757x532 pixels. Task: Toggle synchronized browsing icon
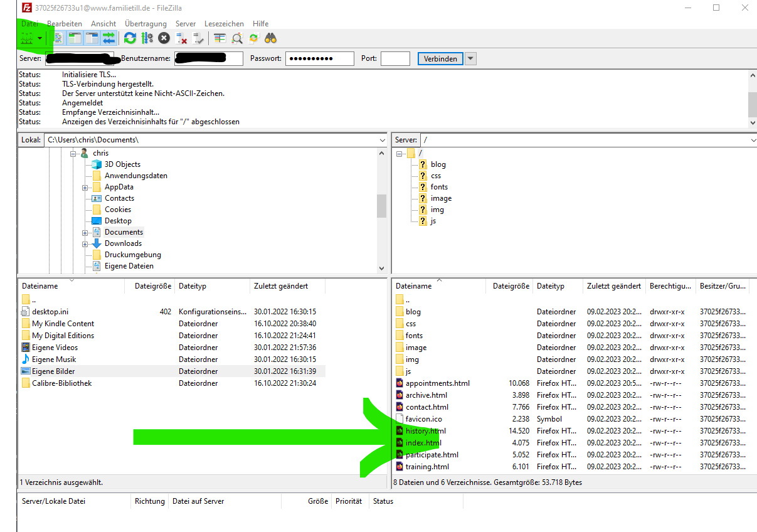click(x=253, y=38)
